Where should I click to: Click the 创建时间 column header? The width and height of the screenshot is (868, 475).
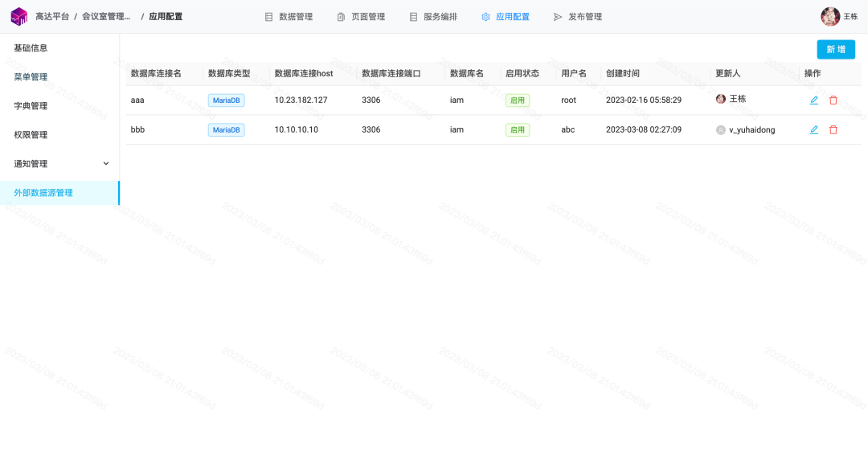(623, 74)
